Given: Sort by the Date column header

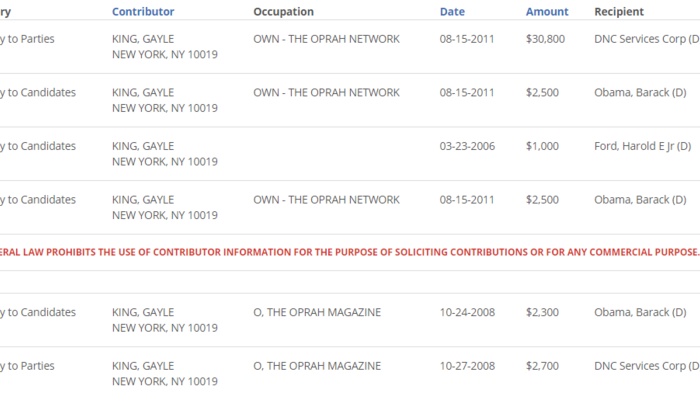Looking at the screenshot, I should (452, 12).
